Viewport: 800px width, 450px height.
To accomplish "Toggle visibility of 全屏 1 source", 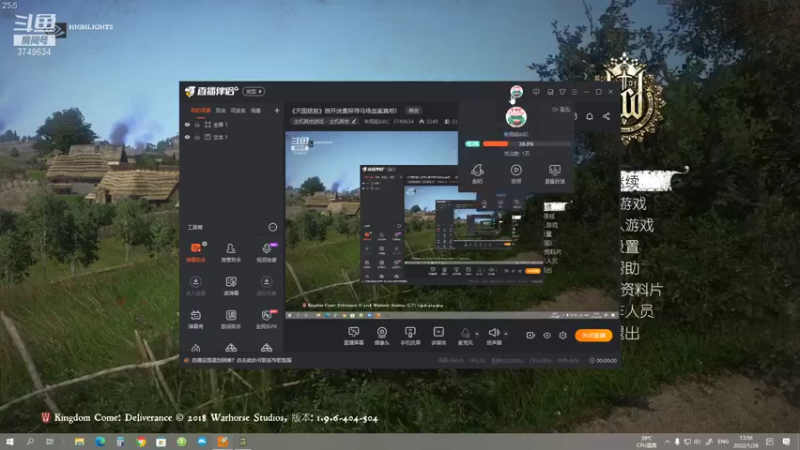I will (187, 124).
